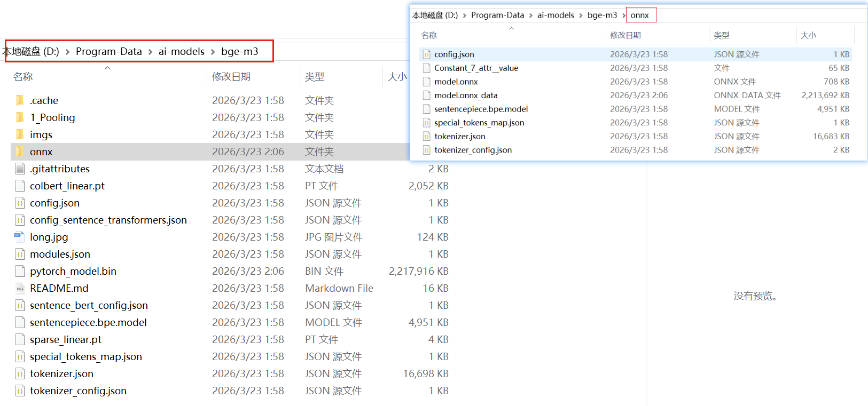Click the onnx folder icon in file list
Image resolution: width=868 pixels, height=406 pixels.
click(20, 152)
